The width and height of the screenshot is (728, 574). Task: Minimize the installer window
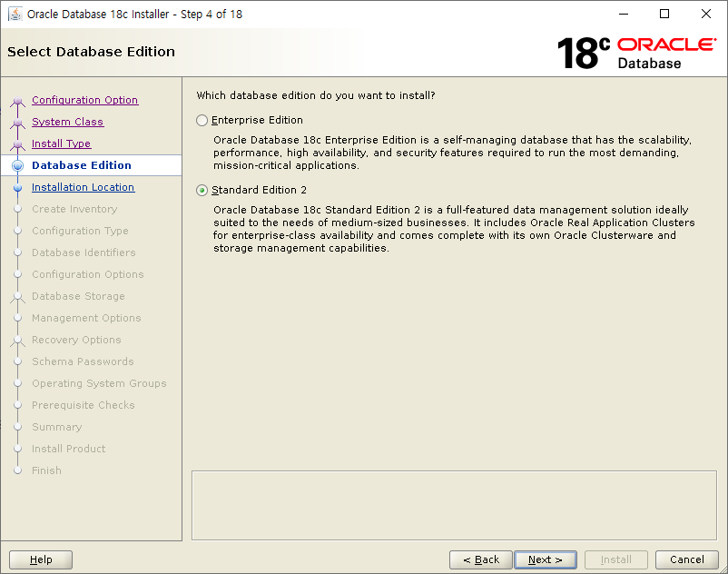point(624,14)
